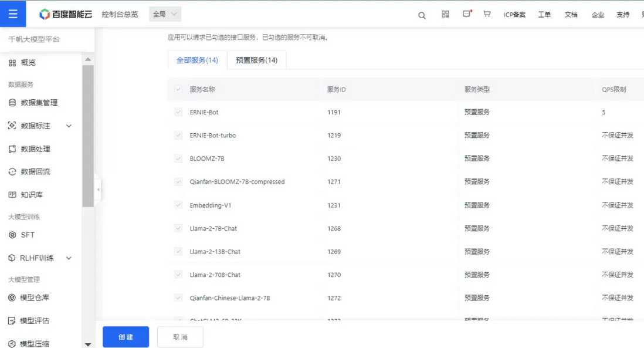Open the hamburger navigation menu
Image resolution: width=644 pixels, height=348 pixels.
[13, 14]
